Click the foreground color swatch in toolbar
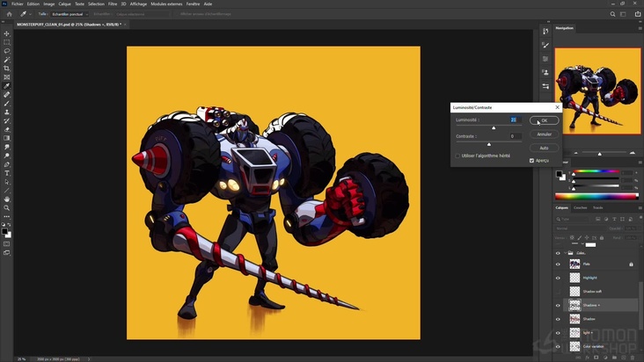The height and width of the screenshot is (362, 644). [4, 232]
